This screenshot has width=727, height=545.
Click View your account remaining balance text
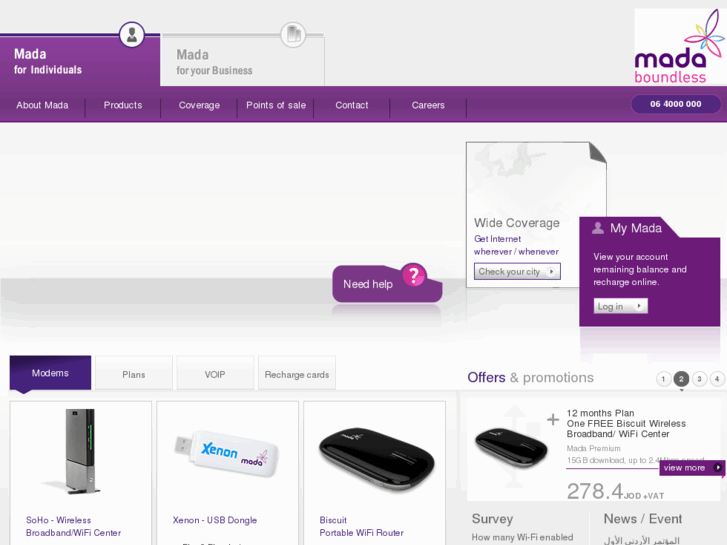tap(640, 269)
